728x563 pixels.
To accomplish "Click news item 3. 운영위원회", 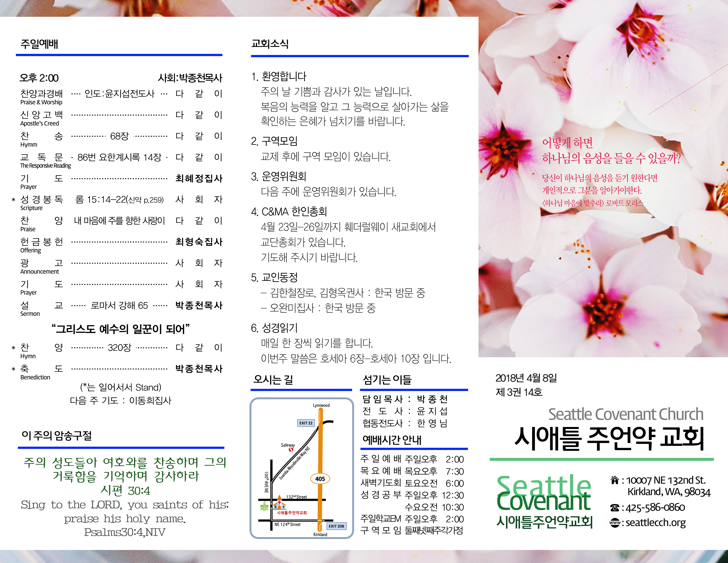I will [x=279, y=176].
